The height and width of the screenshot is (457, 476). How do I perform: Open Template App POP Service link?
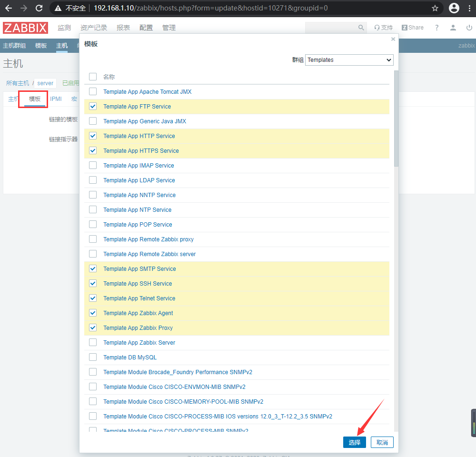coord(138,224)
